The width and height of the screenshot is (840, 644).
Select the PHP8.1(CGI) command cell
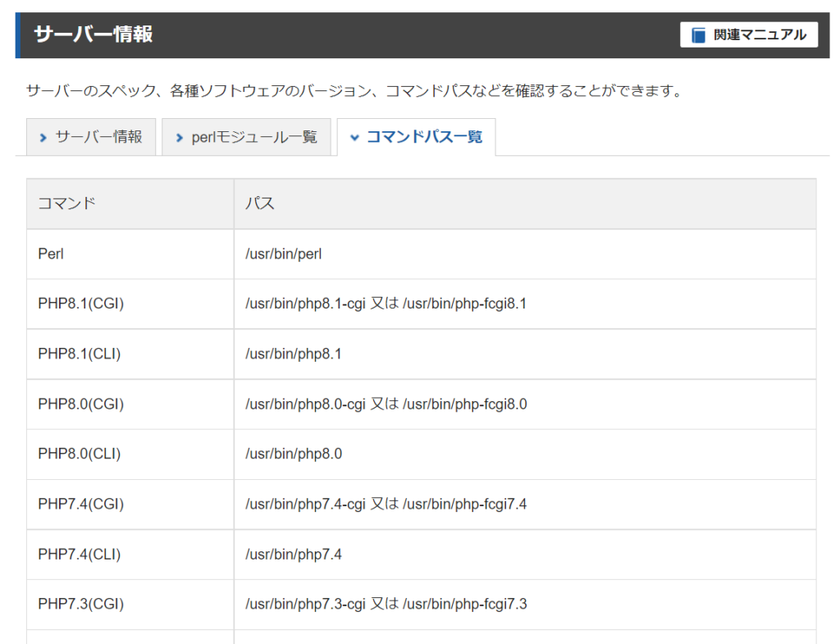pos(130,304)
